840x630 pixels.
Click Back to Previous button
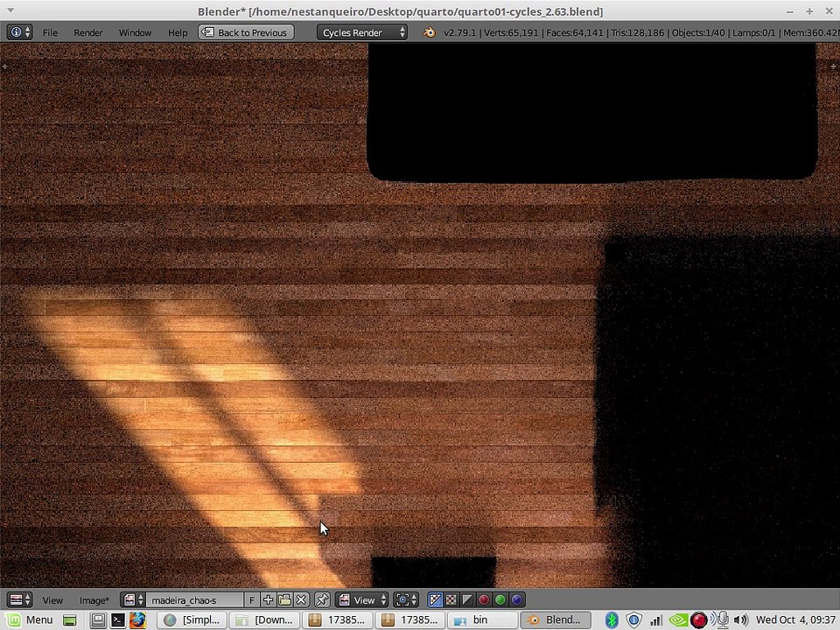246,32
